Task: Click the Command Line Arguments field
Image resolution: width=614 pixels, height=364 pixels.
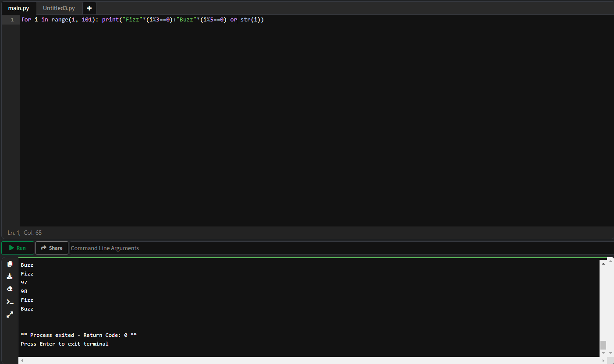Action: coord(105,248)
